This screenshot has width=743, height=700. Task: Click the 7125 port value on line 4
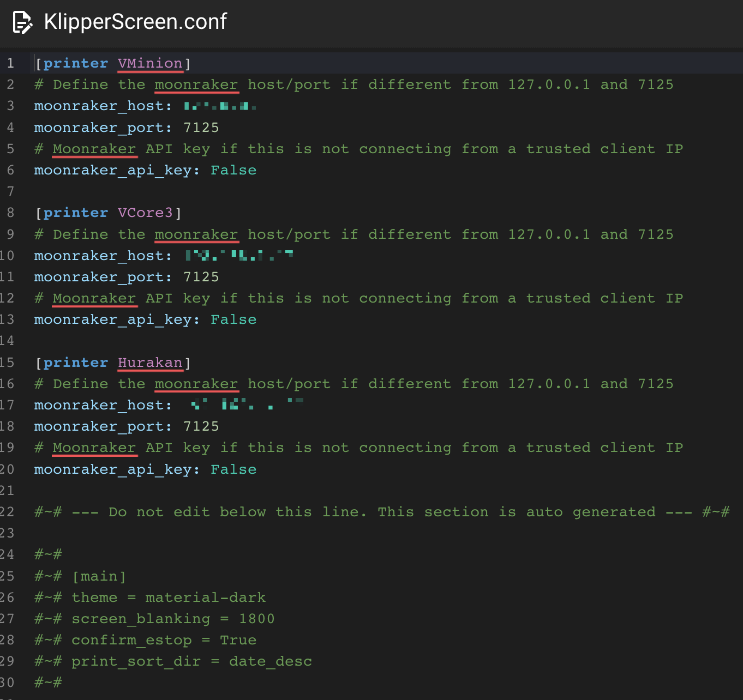(x=201, y=128)
